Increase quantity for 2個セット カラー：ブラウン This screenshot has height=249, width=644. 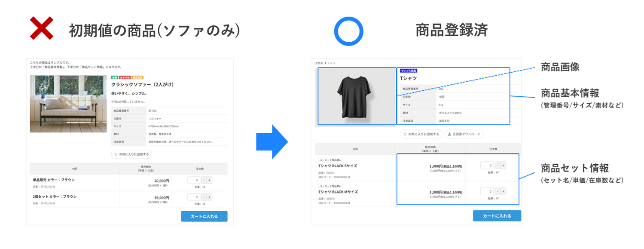[209, 197]
